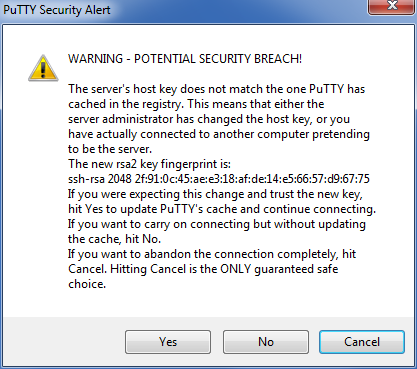Click the ssh-rsa 2048 fingerprint line
This screenshot has height=369, width=417.
coord(219,179)
